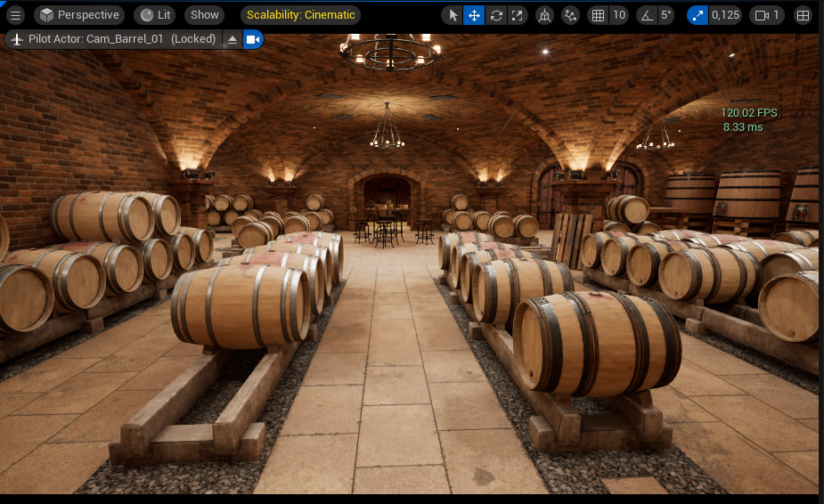Open the Lit view mode dropdown
Viewport: 824px width, 504px height.
tap(155, 15)
